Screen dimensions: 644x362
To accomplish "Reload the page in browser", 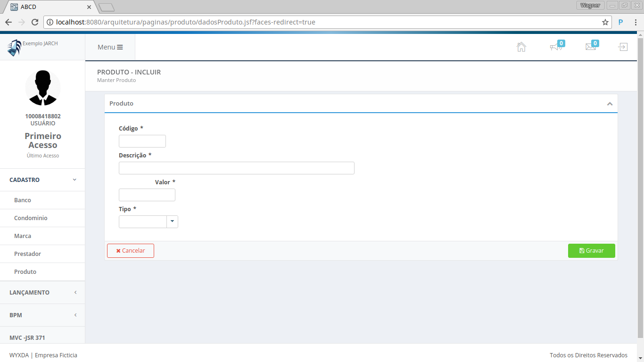I will tap(34, 22).
